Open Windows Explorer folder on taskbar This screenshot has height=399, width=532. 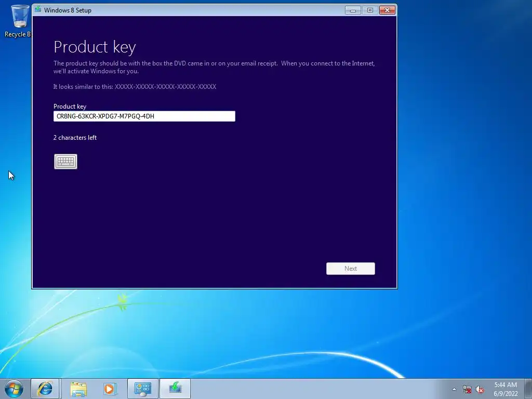point(78,389)
